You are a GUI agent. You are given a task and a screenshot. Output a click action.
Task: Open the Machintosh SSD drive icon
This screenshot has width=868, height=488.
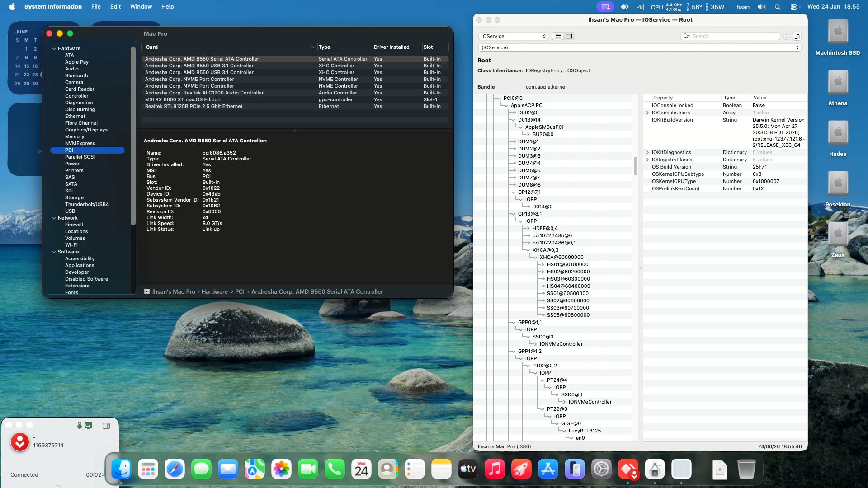(838, 32)
